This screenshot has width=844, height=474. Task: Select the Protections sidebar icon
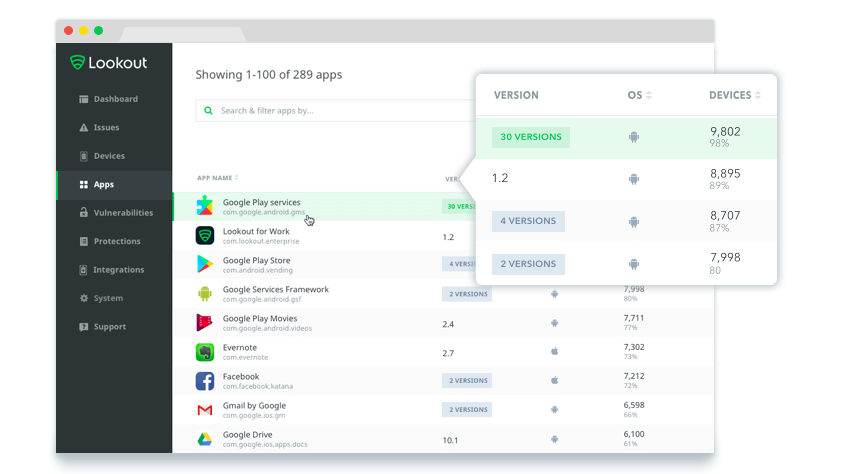point(84,242)
